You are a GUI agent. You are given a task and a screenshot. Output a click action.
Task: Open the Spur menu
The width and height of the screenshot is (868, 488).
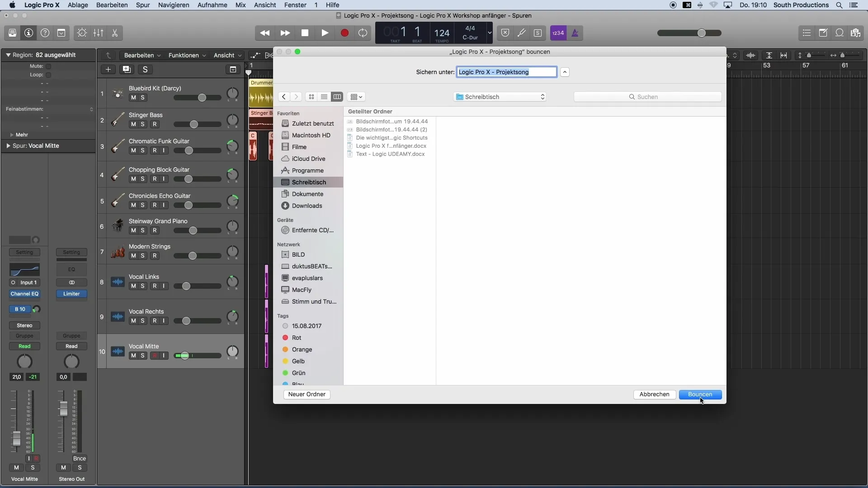tap(143, 5)
